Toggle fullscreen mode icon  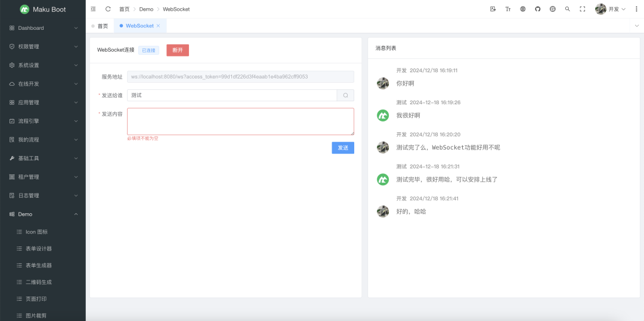[x=583, y=9]
